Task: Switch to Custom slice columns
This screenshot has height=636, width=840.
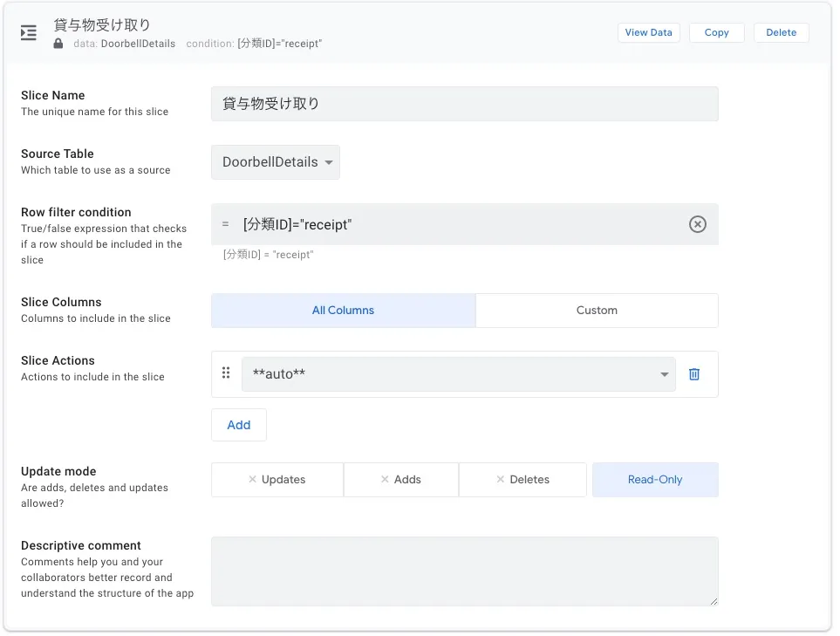Action: pos(597,311)
